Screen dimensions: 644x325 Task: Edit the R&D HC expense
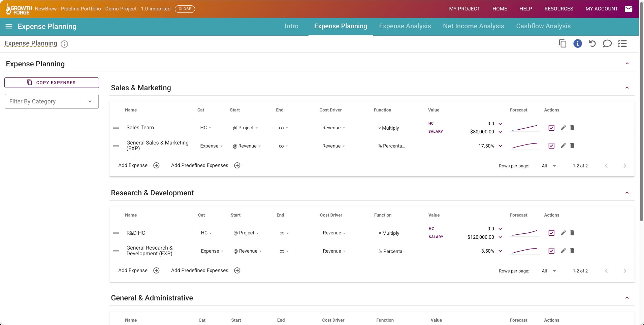(x=563, y=233)
